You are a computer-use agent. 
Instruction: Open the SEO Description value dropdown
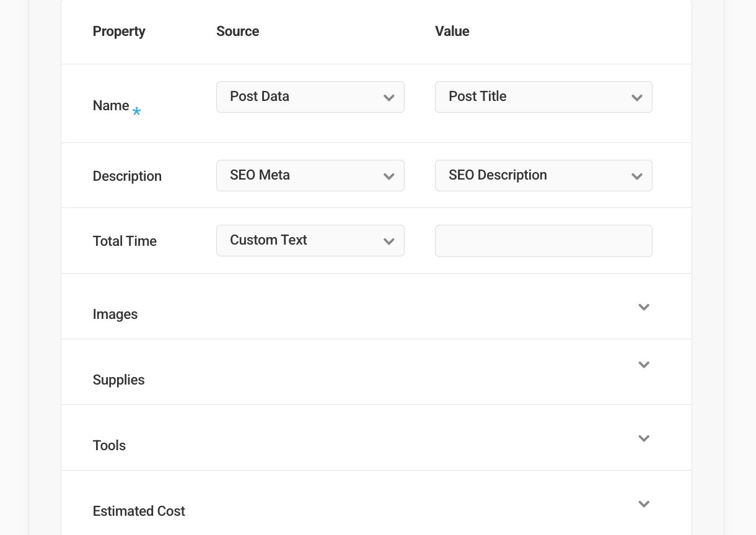(543, 175)
